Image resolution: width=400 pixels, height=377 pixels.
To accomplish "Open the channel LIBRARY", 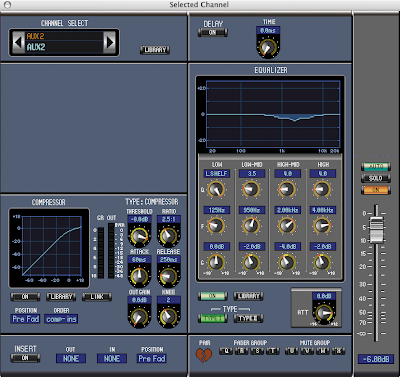I will click(155, 50).
